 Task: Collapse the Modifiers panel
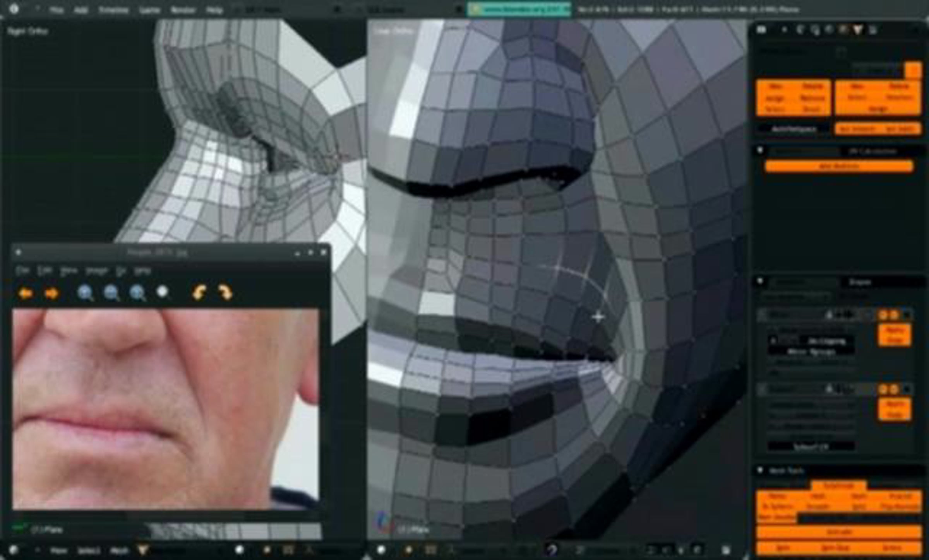click(760, 281)
